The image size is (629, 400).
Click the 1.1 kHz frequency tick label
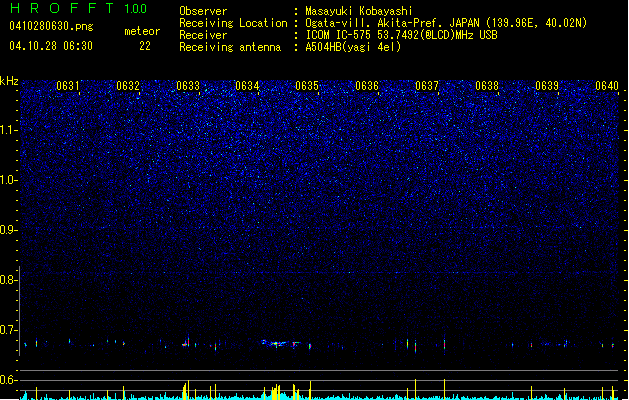[x=8, y=130]
